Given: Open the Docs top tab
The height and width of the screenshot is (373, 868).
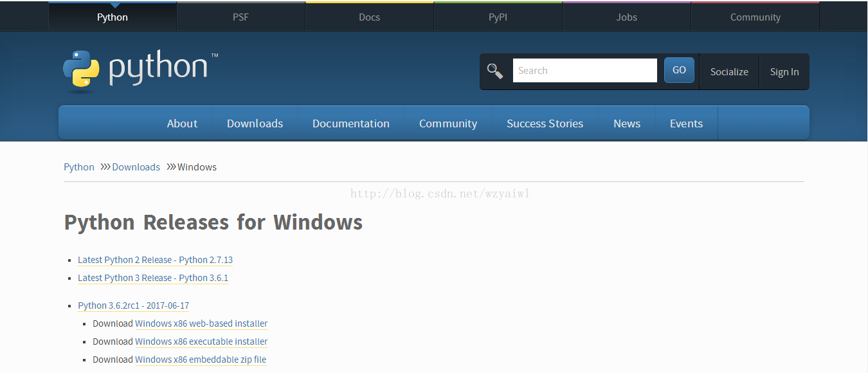Looking at the screenshot, I should coord(369,17).
